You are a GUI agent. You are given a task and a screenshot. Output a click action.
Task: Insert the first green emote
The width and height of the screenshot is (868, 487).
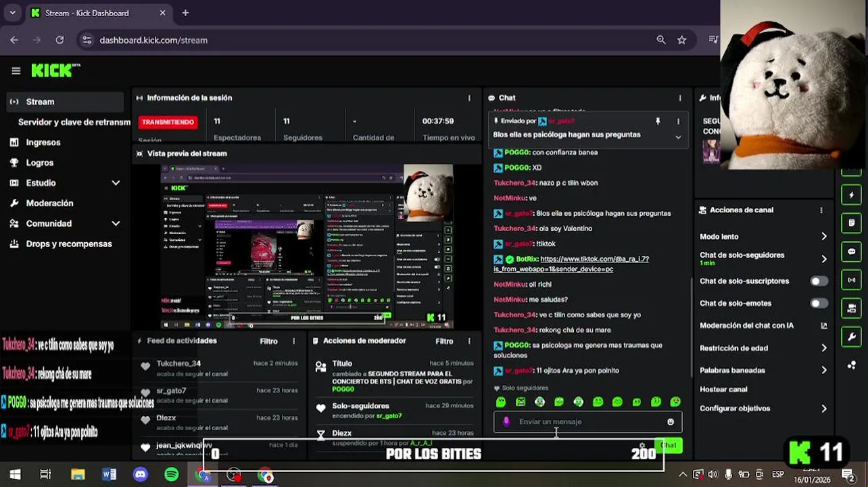point(501,402)
